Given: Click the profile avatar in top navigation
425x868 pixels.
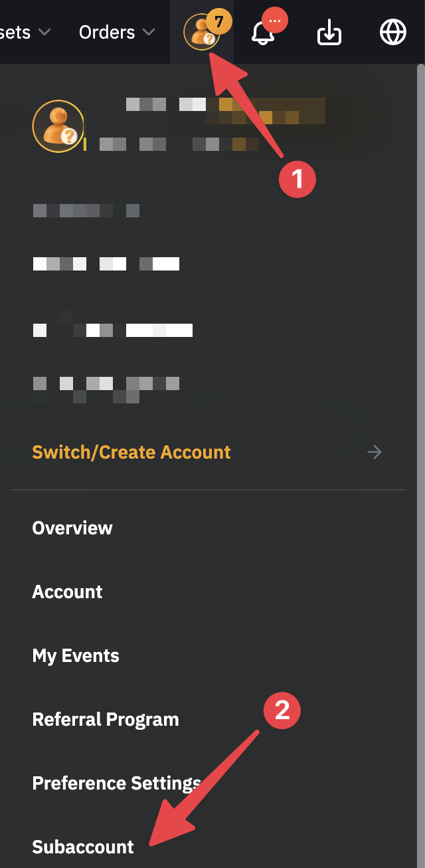Looking at the screenshot, I should tap(199, 33).
